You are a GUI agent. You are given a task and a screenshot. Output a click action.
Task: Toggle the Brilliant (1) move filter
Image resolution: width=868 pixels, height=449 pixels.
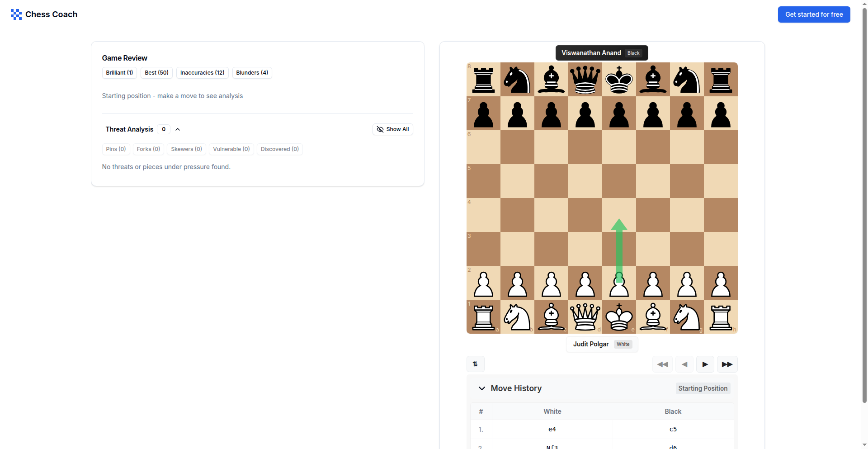pos(119,73)
